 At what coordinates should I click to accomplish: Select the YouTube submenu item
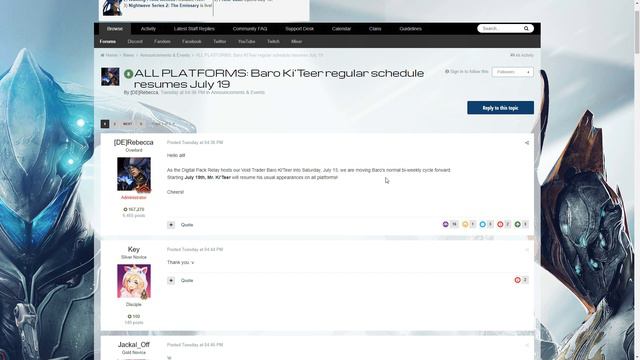[x=247, y=42]
